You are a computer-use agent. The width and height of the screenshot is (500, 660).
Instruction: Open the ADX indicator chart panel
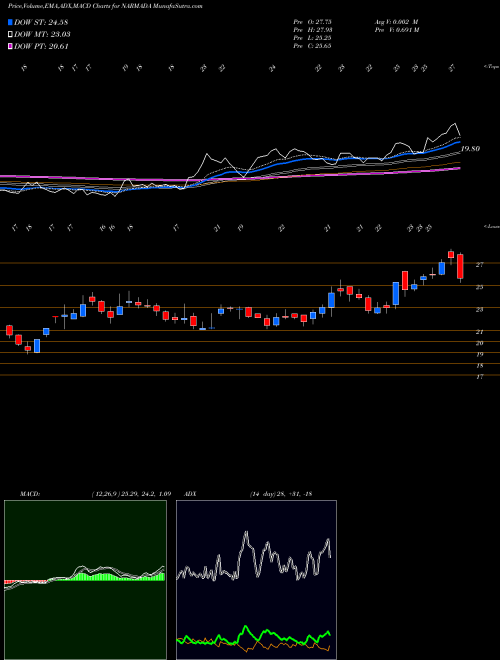click(256, 580)
